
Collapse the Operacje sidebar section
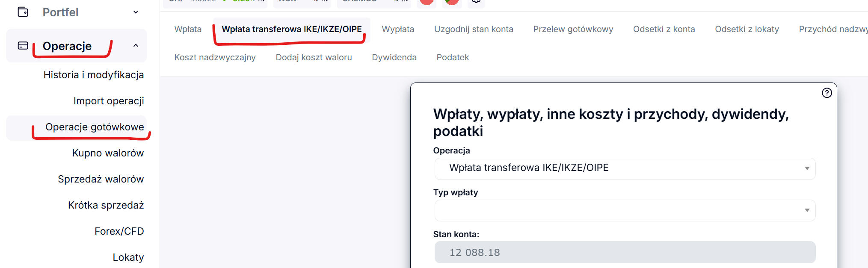click(136, 46)
